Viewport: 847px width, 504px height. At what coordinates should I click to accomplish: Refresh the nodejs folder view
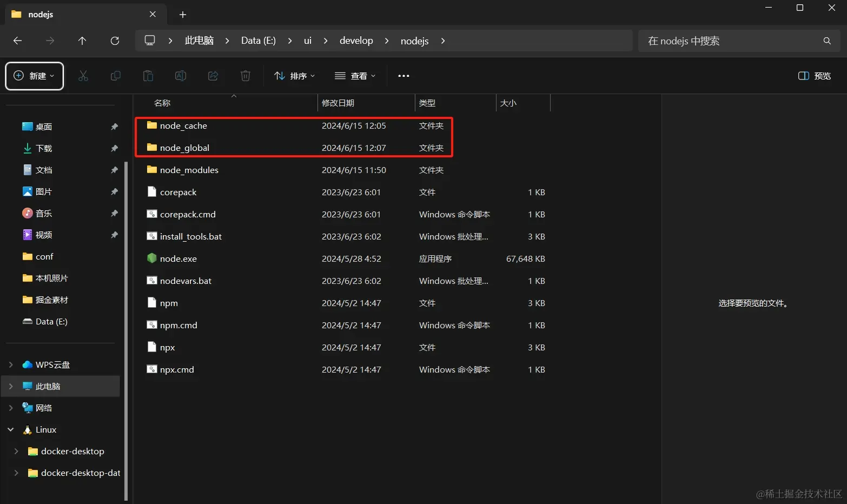115,41
